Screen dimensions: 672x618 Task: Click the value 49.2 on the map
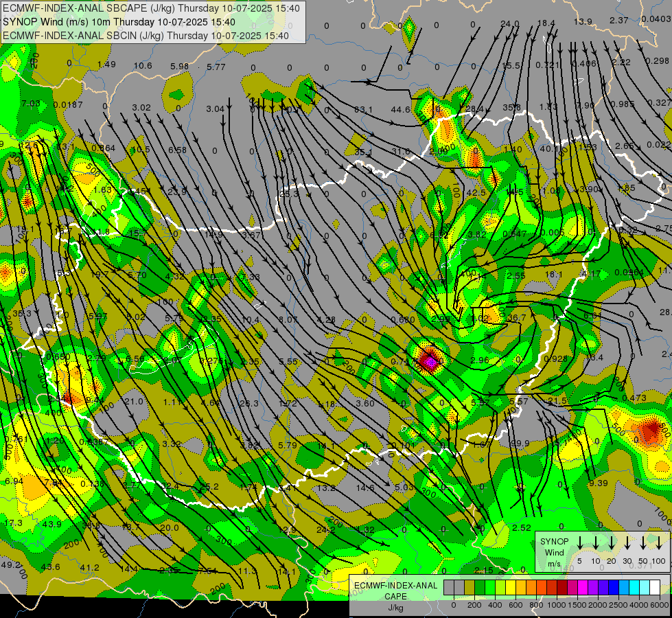click(11, 565)
